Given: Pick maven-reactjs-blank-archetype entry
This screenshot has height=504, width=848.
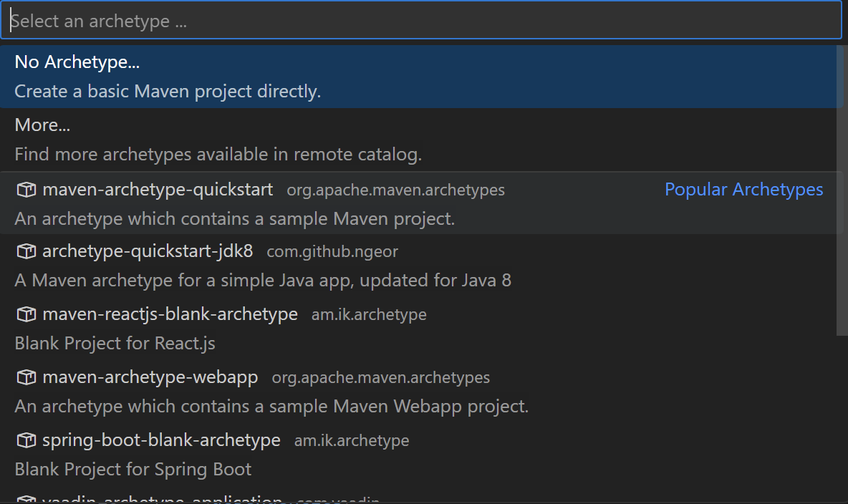Looking at the screenshot, I should point(420,329).
